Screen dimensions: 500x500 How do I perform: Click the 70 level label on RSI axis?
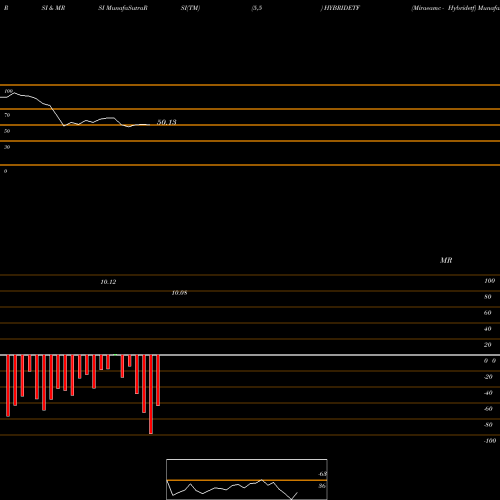tap(7, 115)
